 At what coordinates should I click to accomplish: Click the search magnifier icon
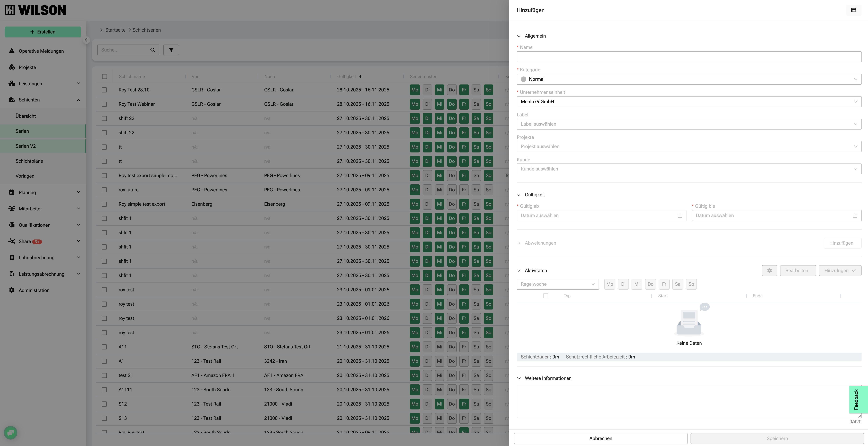pyautogui.click(x=153, y=50)
